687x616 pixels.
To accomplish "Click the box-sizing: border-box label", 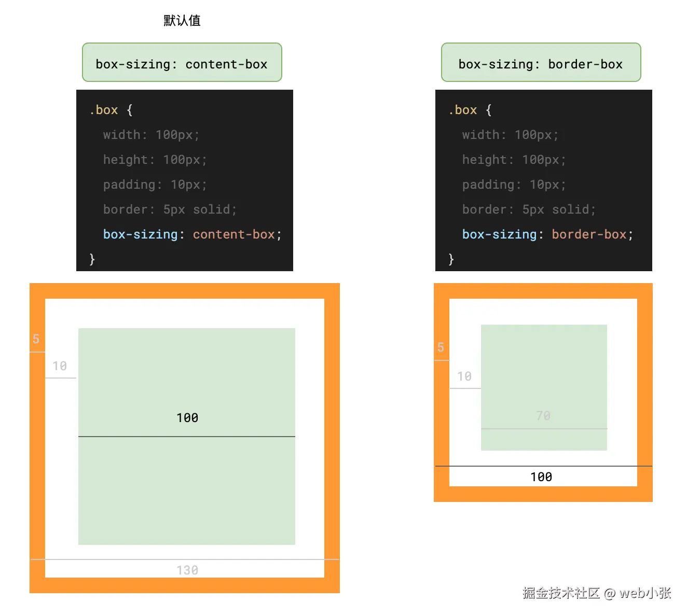I will coord(541,62).
